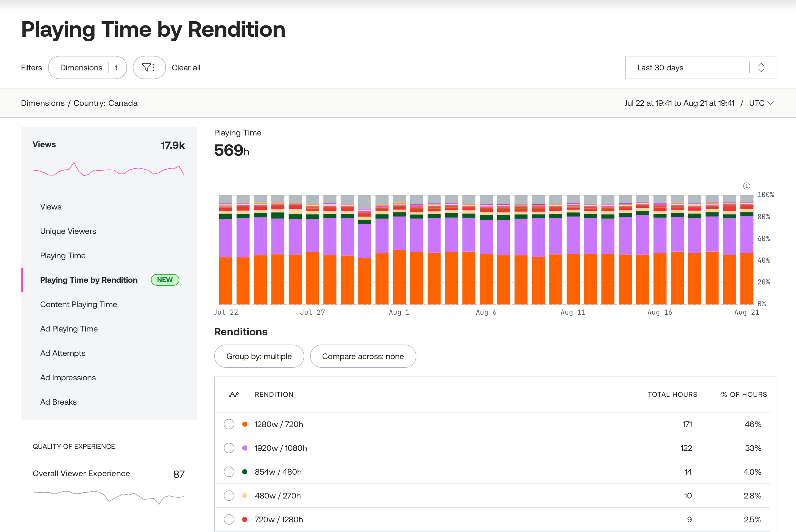Click the 33% of hours cell
The image size is (796, 532).
[753, 448]
